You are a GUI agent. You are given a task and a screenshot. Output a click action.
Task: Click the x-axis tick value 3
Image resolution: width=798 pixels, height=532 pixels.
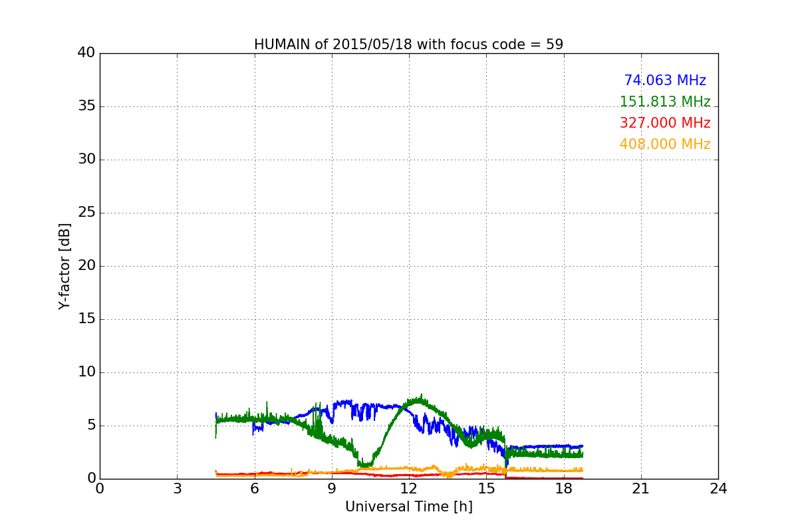click(177, 489)
